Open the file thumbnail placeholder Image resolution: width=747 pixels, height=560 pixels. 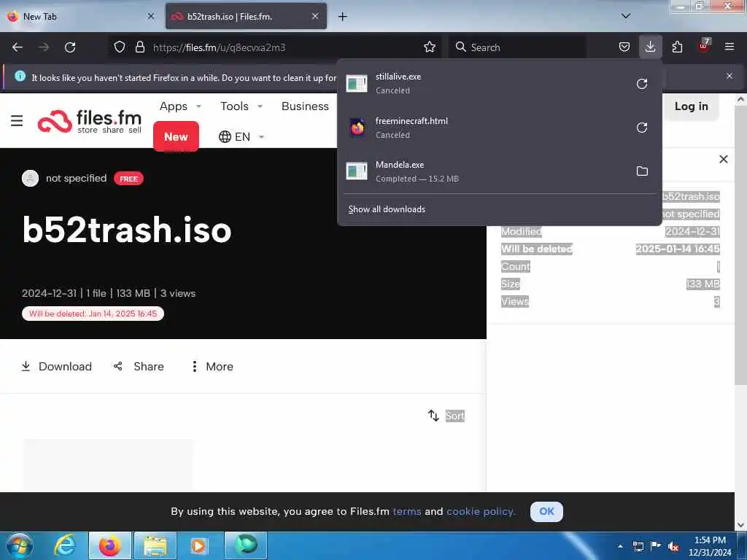[108, 464]
